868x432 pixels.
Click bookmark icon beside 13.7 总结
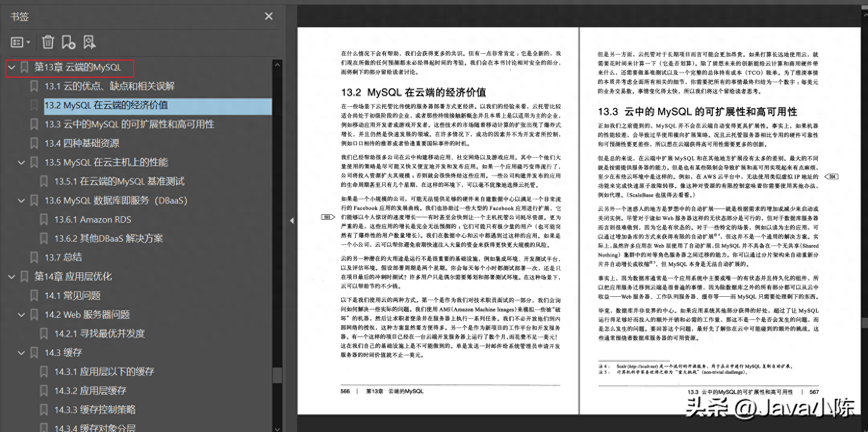point(34,257)
